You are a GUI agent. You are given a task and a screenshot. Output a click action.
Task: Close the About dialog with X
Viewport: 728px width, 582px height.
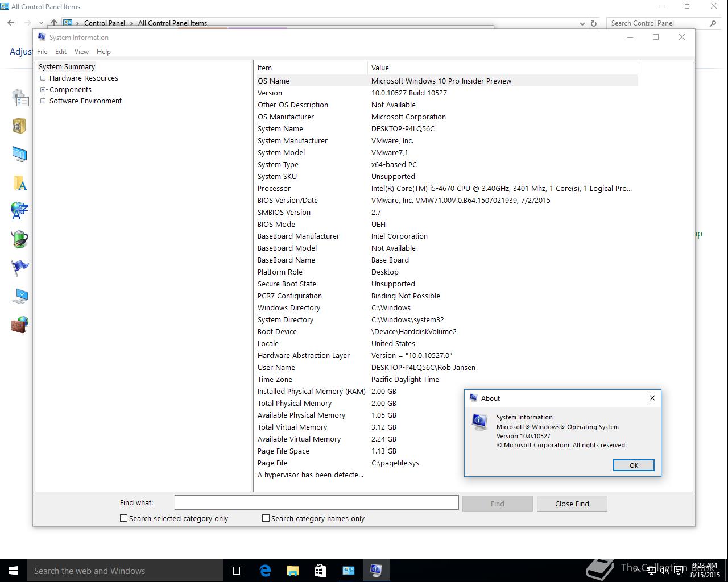(652, 398)
